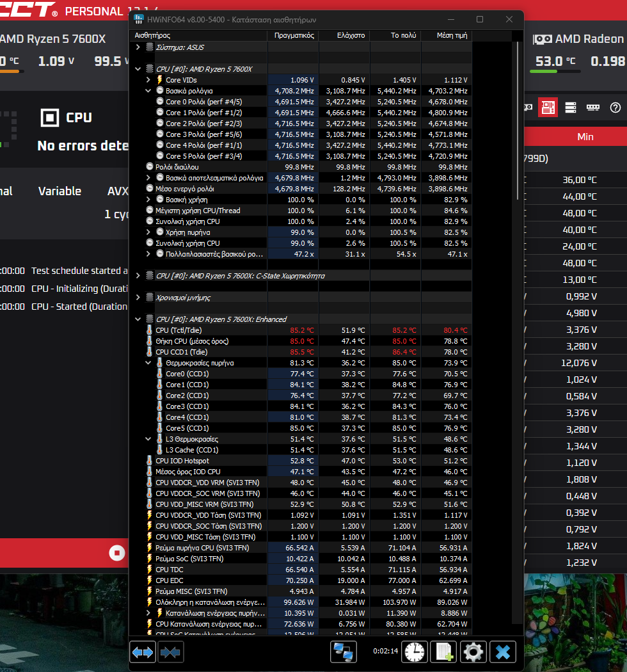Click the thermometer icon beside CPU IOD Hotspot
Viewport: 627px width, 672px height.
[x=149, y=461]
